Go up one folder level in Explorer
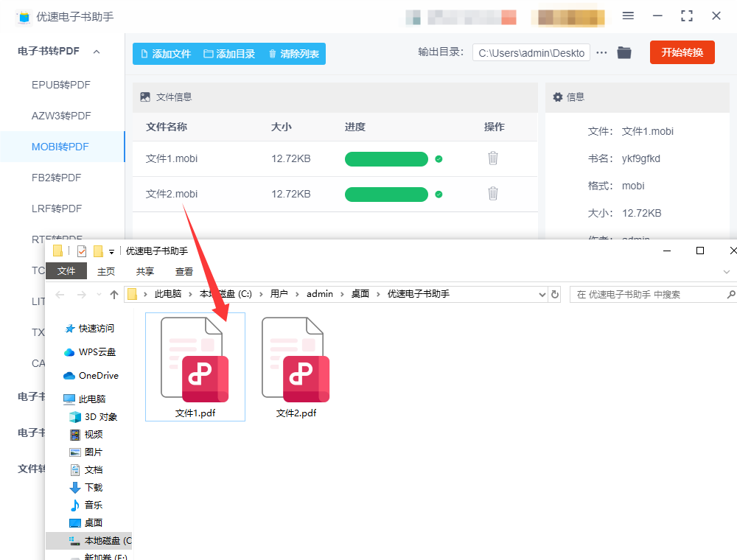The height and width of the screenshot is (560, 737). (113, 295)
